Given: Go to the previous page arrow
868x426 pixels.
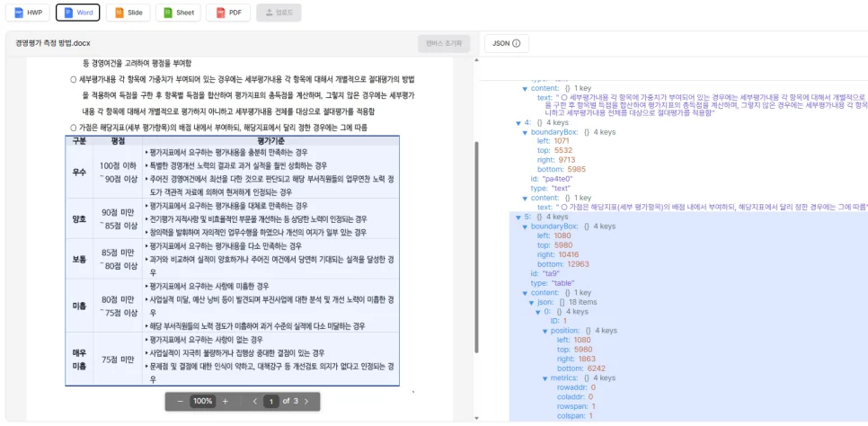Looking at the screenshot, I should pos(255,401).
